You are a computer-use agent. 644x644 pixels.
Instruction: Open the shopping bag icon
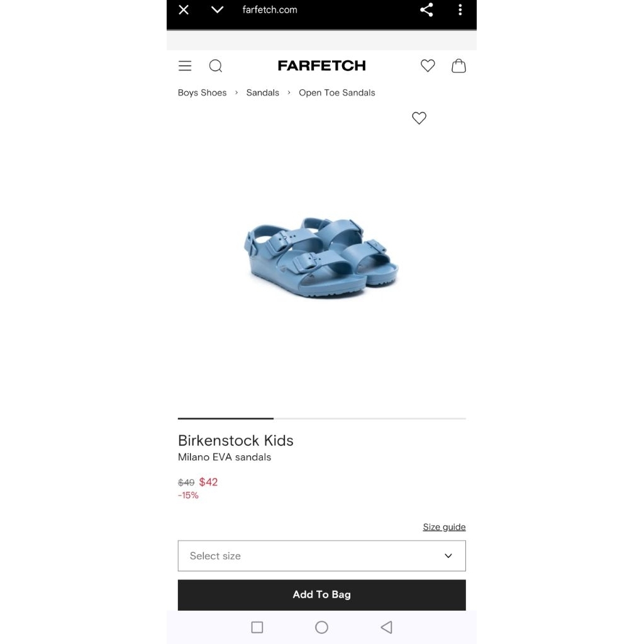tap(458, 65)
